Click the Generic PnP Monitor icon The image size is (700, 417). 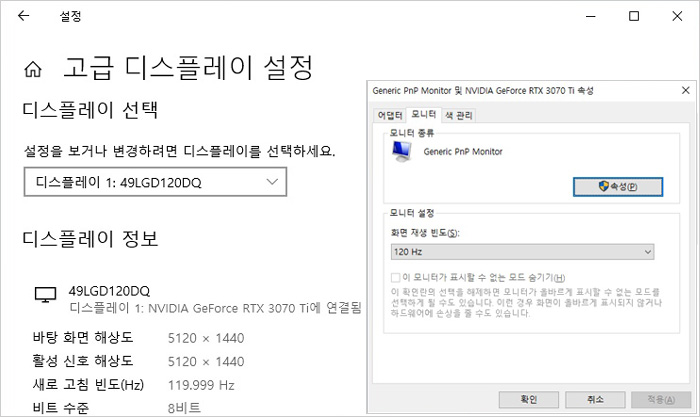point(402,151)
